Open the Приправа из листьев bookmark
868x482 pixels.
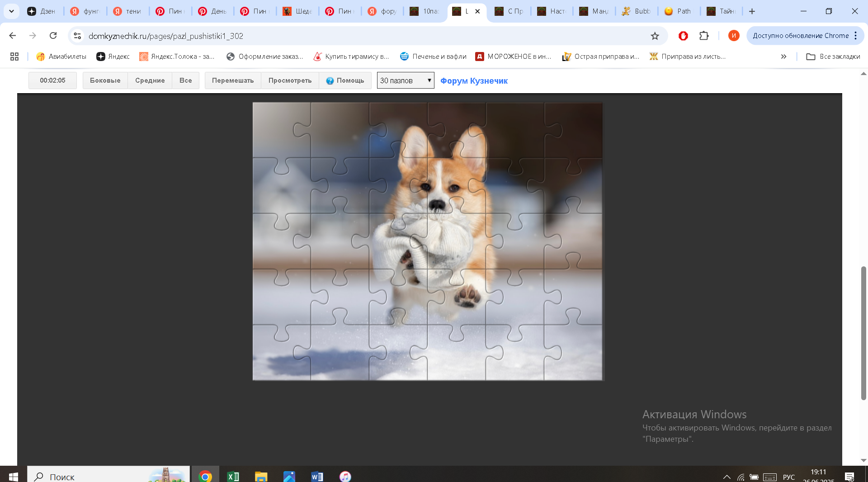tap(688, 57)
